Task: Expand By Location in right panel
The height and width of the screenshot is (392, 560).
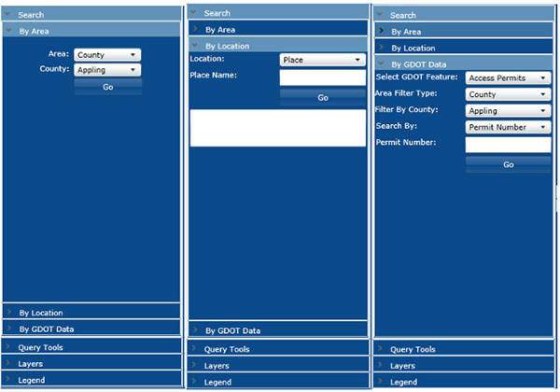Action: pyautogui.click(x=464, y=48)
